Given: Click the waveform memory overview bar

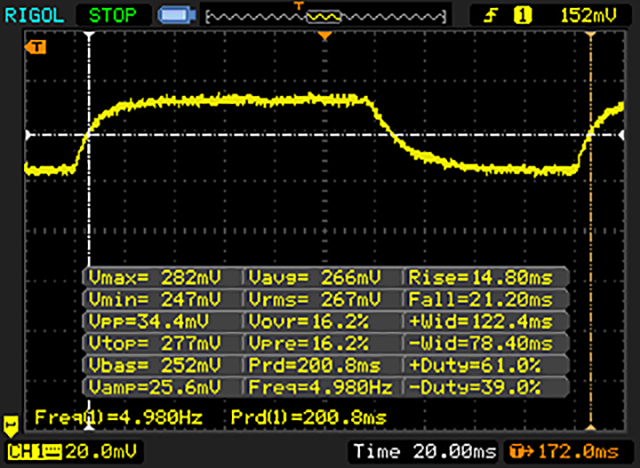Looking at the screenshot, I should pyautogui.click(x=324, y=17).
